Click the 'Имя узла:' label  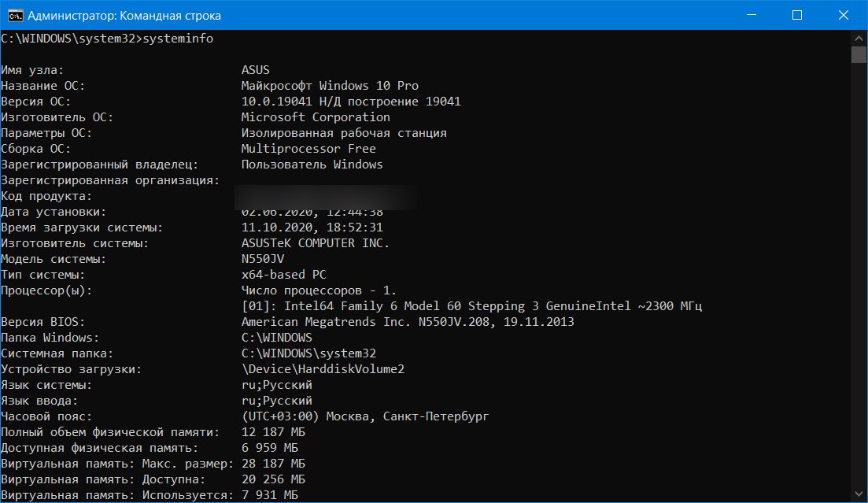click(x=32, y=70)
